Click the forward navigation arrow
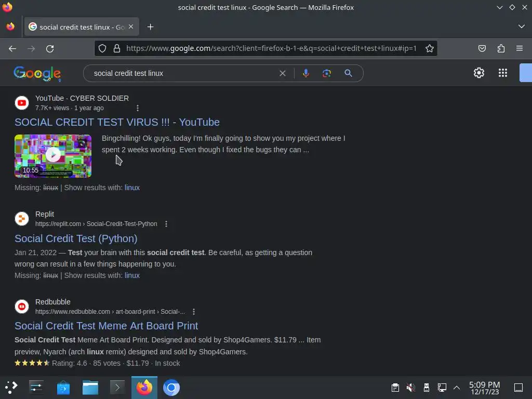 pos(31,48)
